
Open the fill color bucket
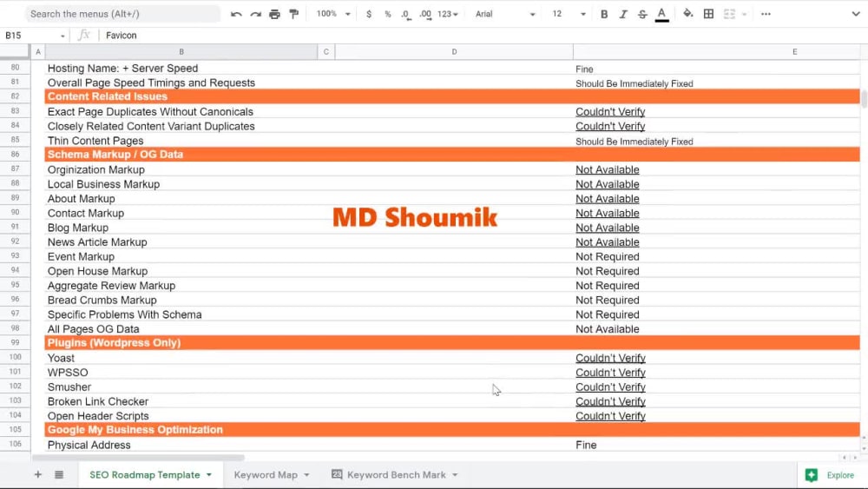click(x=687, y=13)
